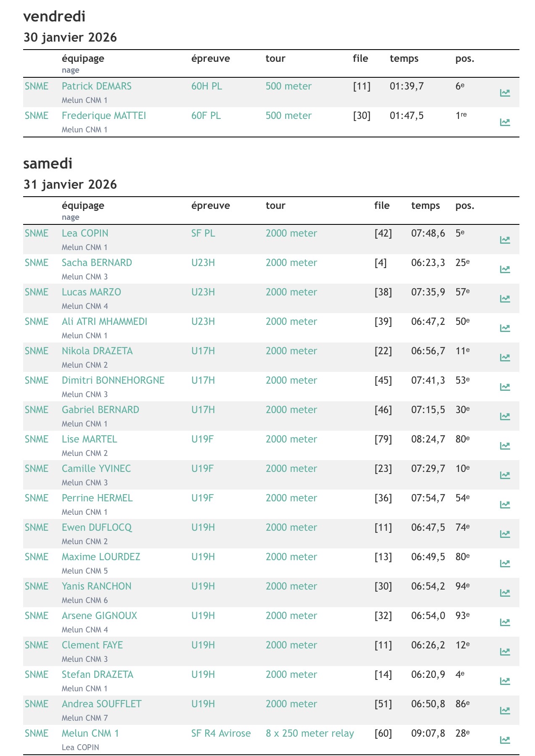The height and width of the screenshot is (756, 535).
Task: Open Melun CNM 1 crew link
Action: tap(90, 733)
